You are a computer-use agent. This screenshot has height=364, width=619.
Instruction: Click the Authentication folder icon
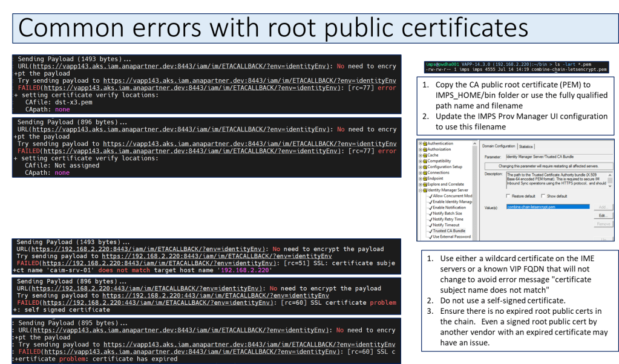pyautogui.click(x=425, y=143)
